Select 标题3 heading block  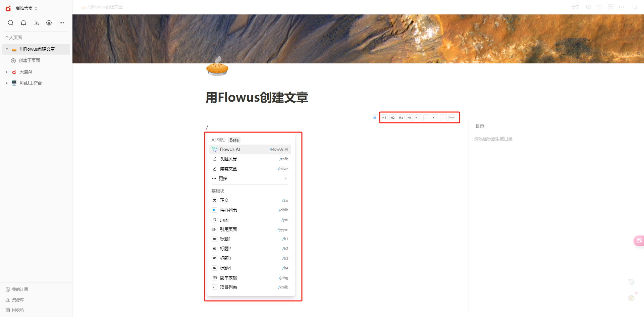250,258
